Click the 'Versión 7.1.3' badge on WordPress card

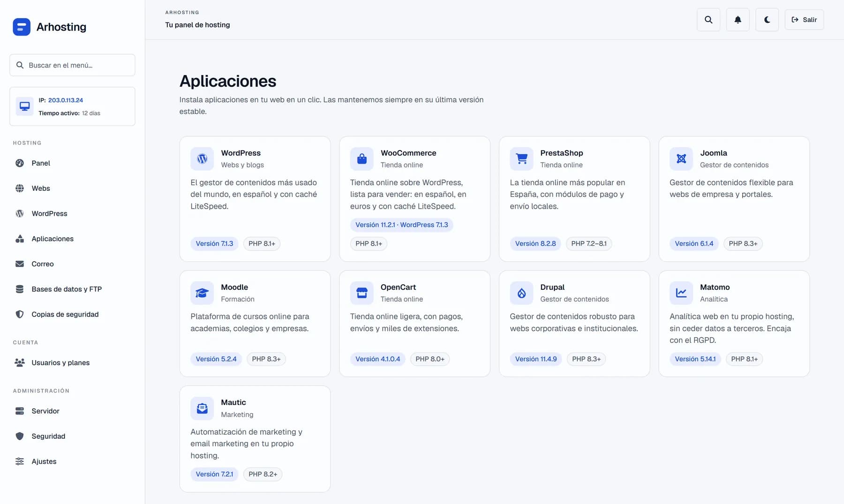coord(214,244)
